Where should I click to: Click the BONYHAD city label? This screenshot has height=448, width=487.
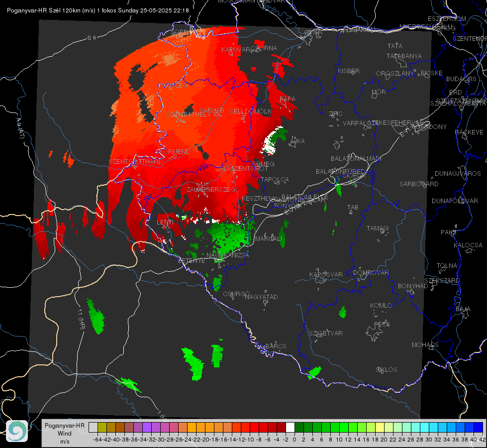tap(413, 286)
